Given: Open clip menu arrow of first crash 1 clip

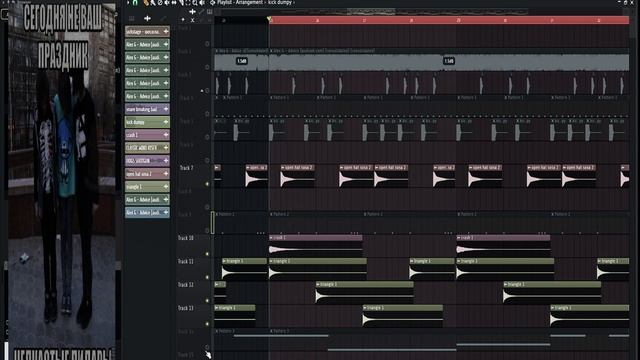Looking at the screenshot, I should point(271,238).
